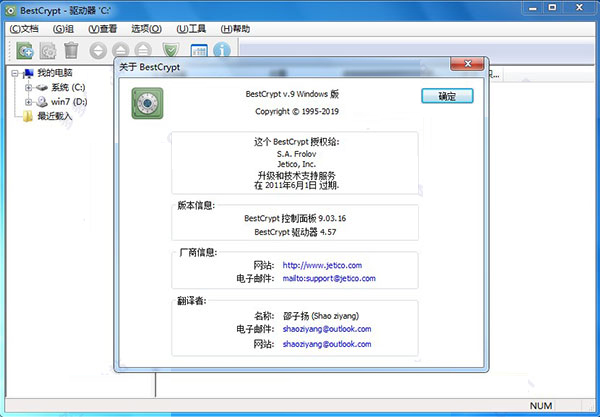Open the (H)帮助 menu
The height and width of the screenshot is (417, 600).
click(235, 29)
